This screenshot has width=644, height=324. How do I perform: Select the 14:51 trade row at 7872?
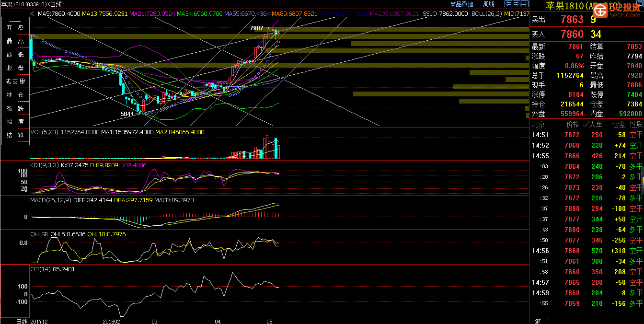click(x=587, y=135)
